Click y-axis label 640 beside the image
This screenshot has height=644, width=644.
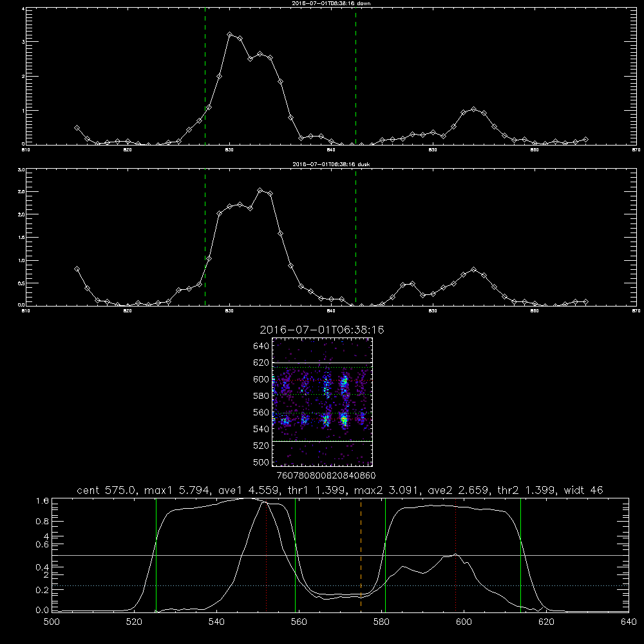[x=261, y=346]
